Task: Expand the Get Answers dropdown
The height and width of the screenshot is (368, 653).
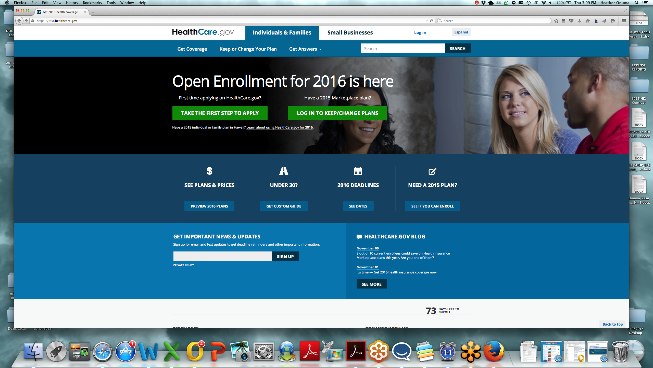Action: coord(305,49)
